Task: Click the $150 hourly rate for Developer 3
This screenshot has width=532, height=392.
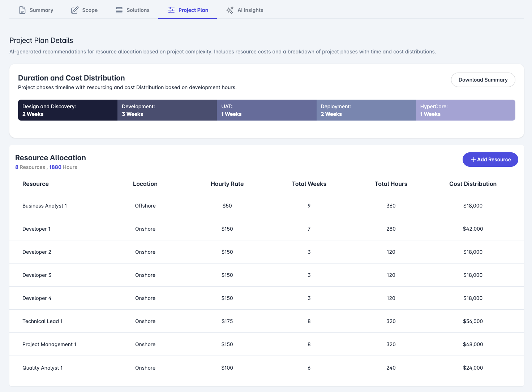Action: [227, 275]
